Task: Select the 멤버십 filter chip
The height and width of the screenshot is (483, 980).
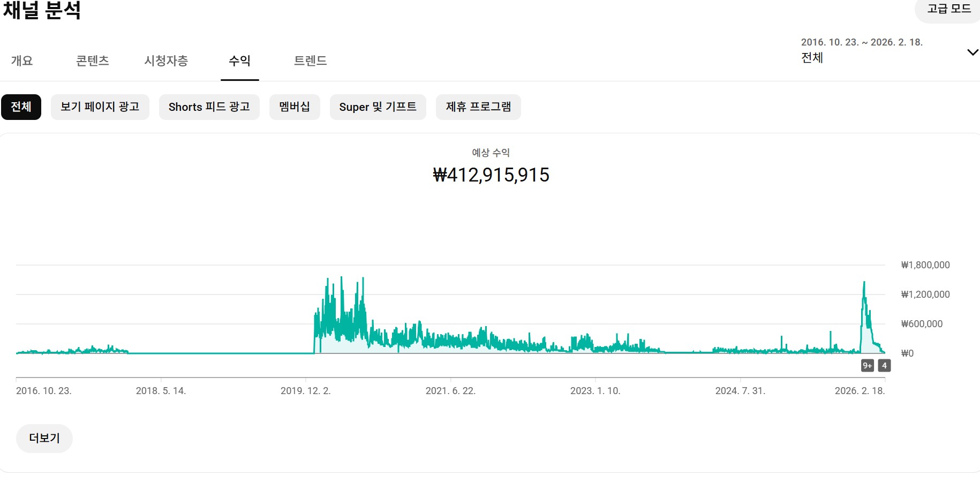Action: [x=294, y=107]
